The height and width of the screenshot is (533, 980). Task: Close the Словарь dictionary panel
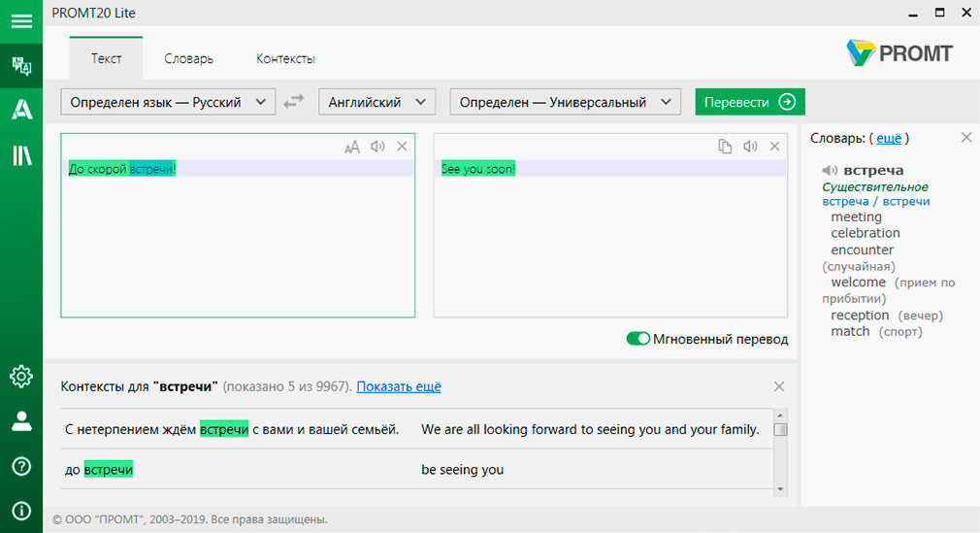pyautogui.click(x=966, y=138)
